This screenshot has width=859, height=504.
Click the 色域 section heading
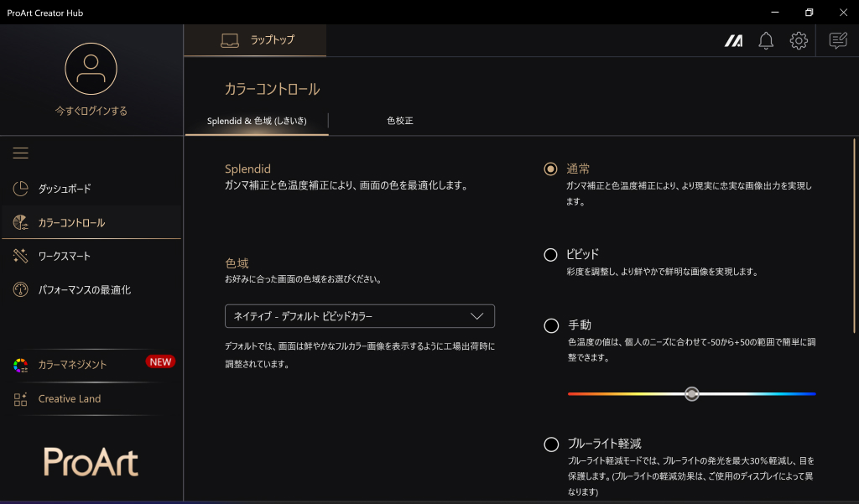(237, 263)
